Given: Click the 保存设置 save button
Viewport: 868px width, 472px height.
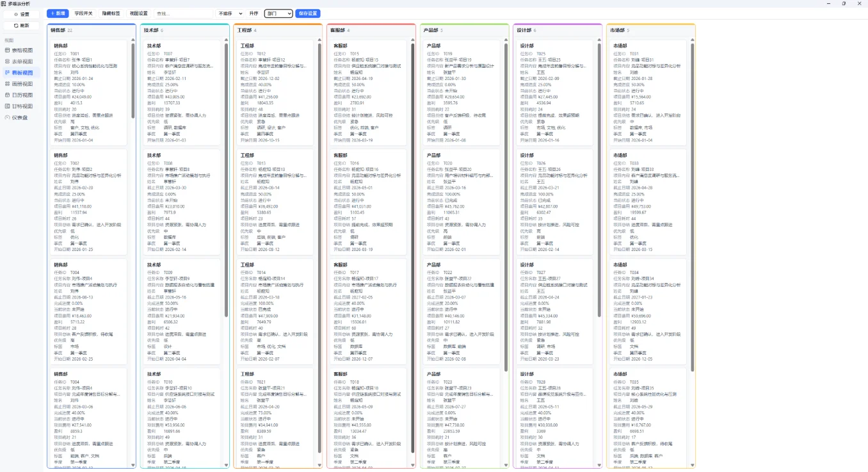Looking at the screenshot, I should 308,13.
